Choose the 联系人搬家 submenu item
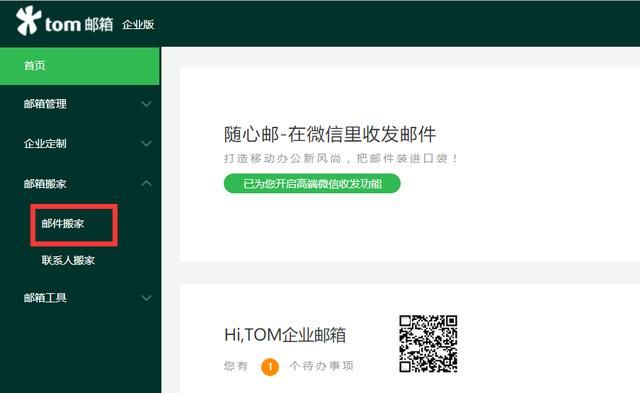 tap(68, 260)
